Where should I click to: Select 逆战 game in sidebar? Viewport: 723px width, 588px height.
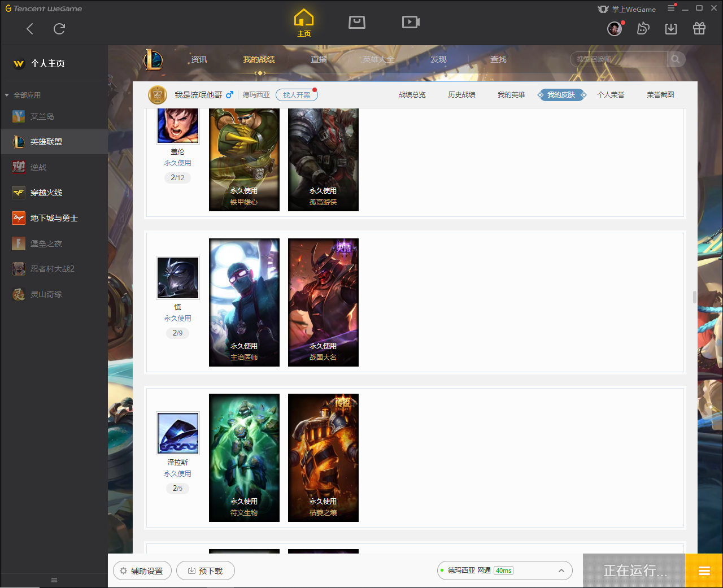coord(54,167)
